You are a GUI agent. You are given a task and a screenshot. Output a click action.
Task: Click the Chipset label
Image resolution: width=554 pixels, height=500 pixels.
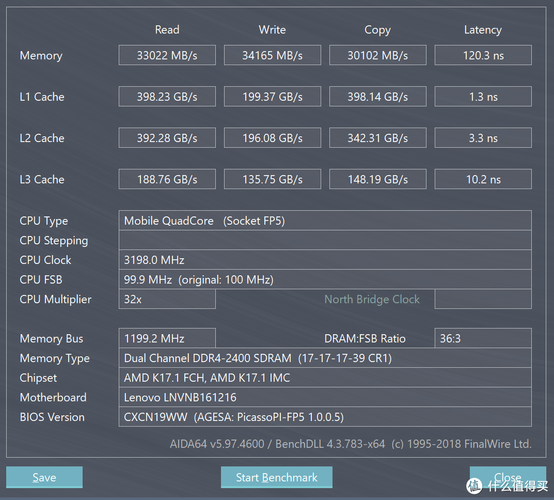click(38, 378)
